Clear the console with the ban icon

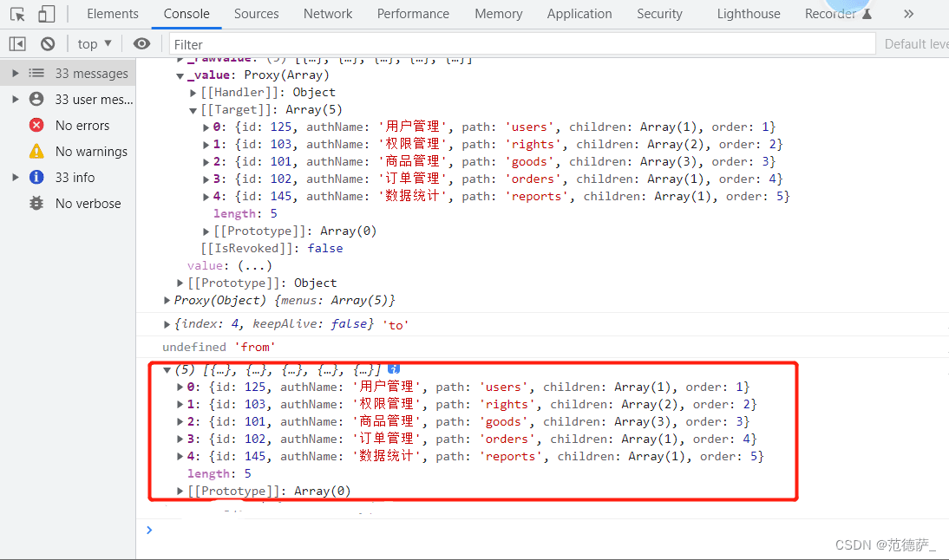(48, 43)
